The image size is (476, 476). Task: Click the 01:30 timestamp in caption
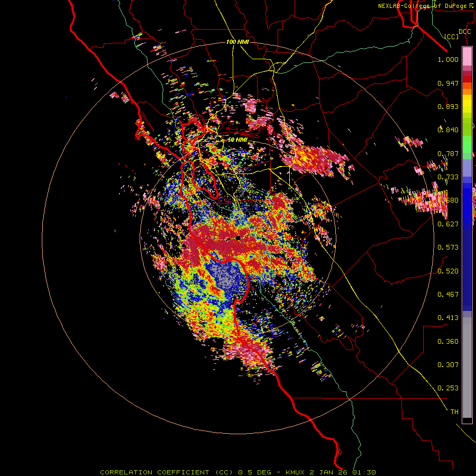click(x=365, y=472)
